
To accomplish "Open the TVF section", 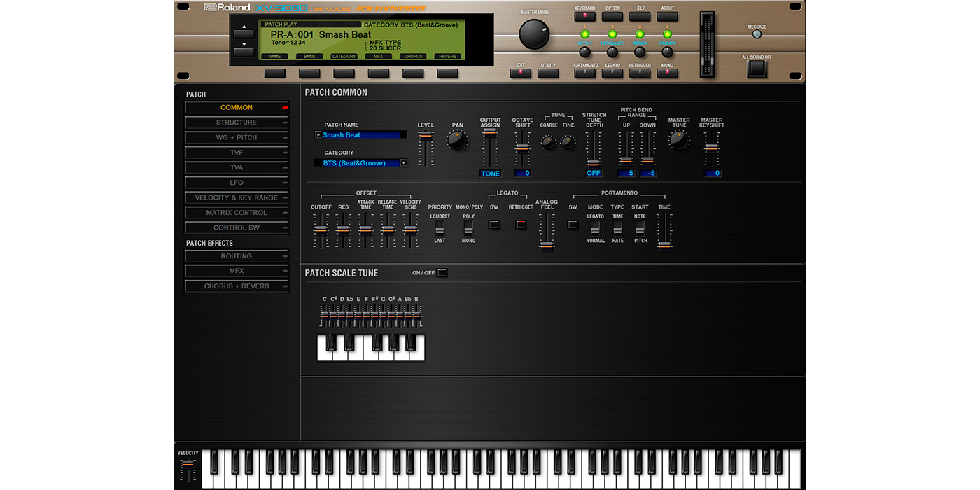I will tap(237, 153).
